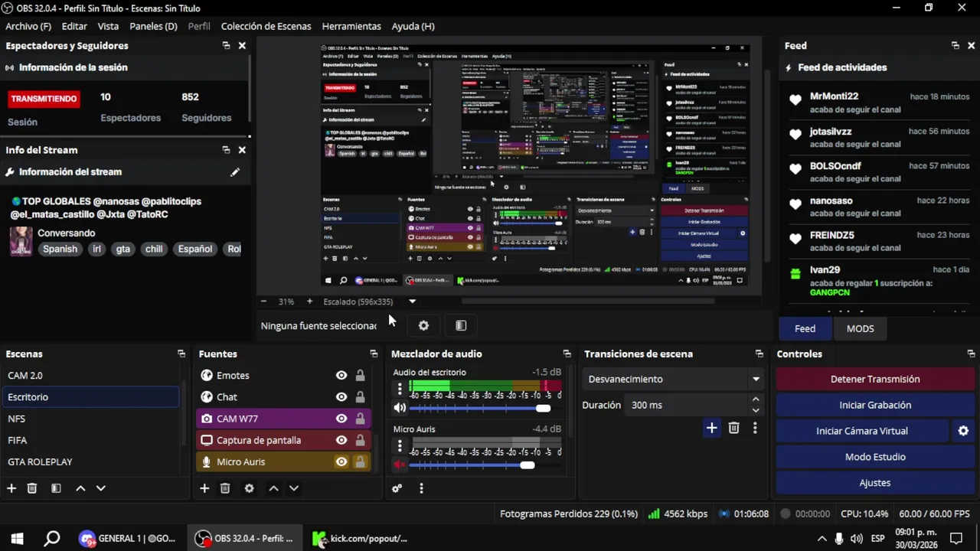
Task: Configure virtual camera with gear icon
Action: 963,431
